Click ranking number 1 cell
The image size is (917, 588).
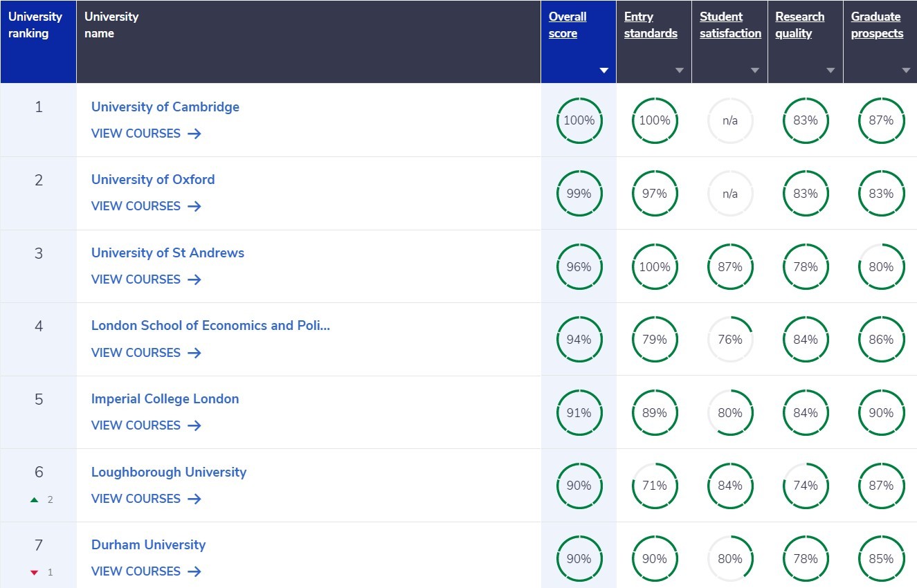pos(38,120)
